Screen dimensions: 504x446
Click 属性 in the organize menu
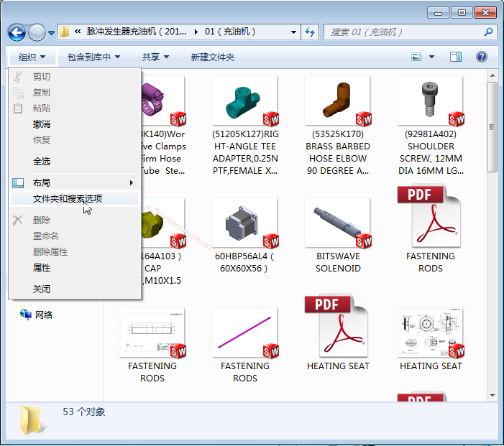click(x=42, y=268)
